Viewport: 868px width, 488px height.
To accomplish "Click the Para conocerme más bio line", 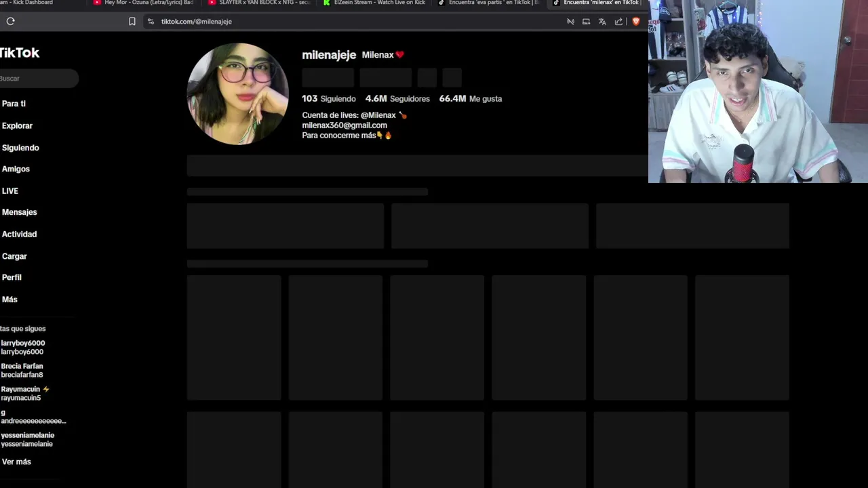I will (347, 135).
